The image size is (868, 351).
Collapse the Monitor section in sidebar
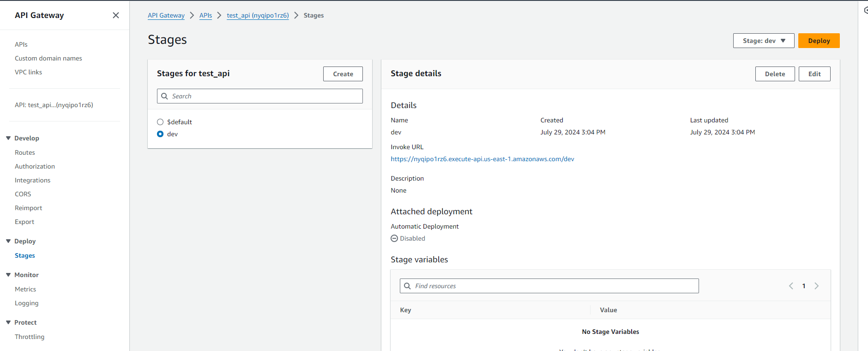[x=8, y=275]
